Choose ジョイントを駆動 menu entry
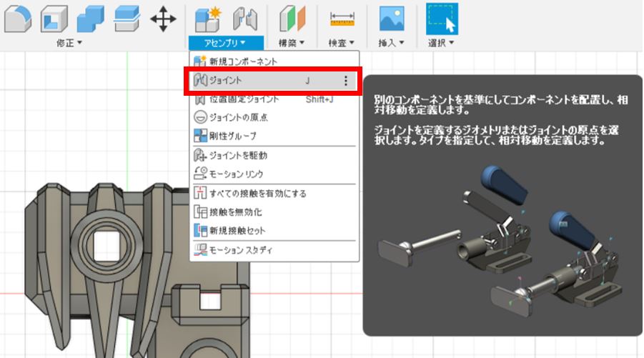 click(x=274, y=155)
